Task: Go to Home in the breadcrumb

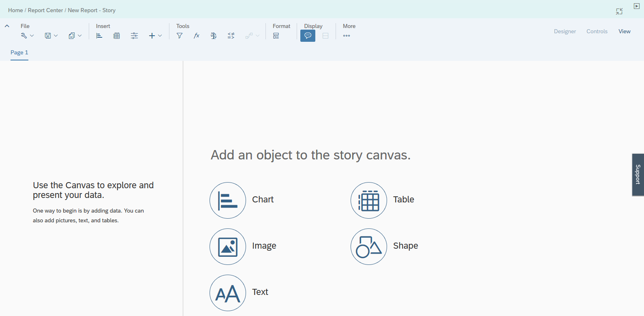Action: [x=15, y=10]
